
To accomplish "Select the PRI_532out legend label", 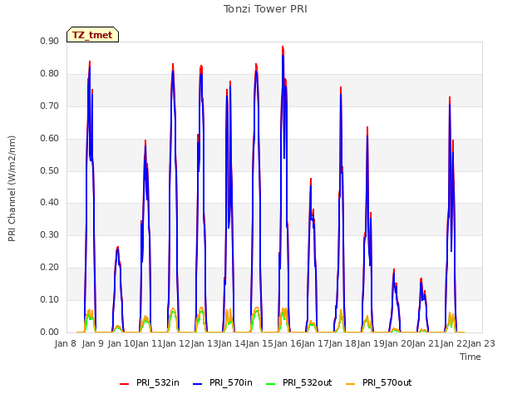I will point(308,382).
